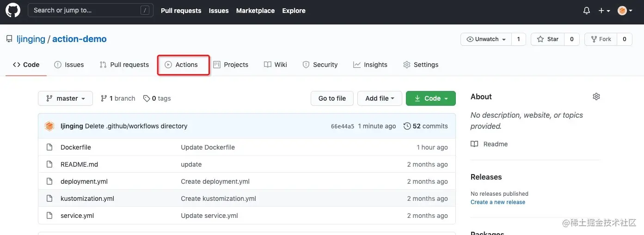Fork the repository
Image resolution: width=644 pixels, height=235 pixels.
[601, 39]
